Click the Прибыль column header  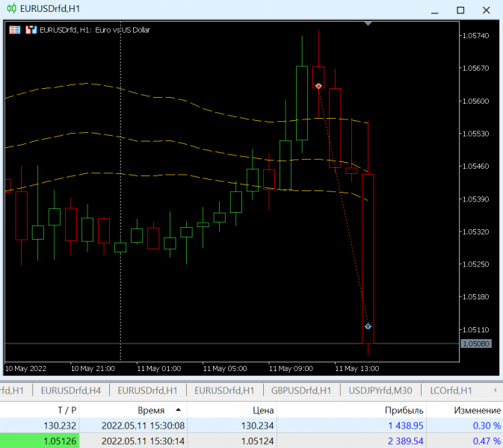404,410
